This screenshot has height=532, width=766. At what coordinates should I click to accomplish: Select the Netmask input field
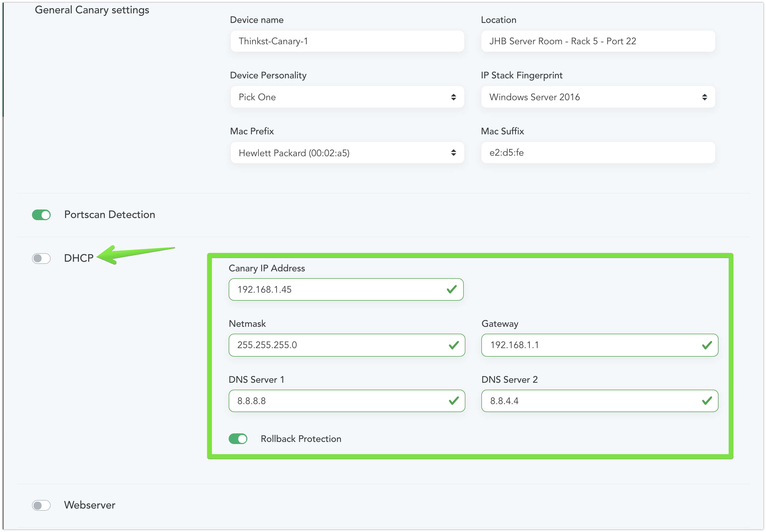(333, 345)
